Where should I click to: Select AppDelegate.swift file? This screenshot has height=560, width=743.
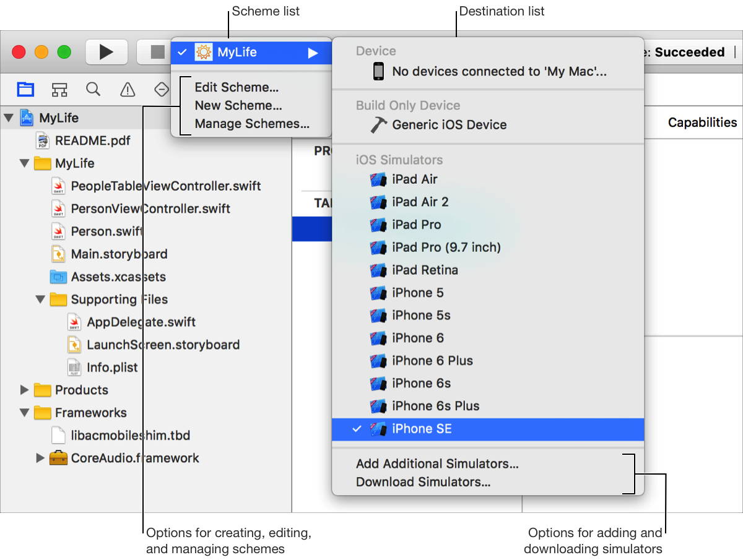click(141, 322)
